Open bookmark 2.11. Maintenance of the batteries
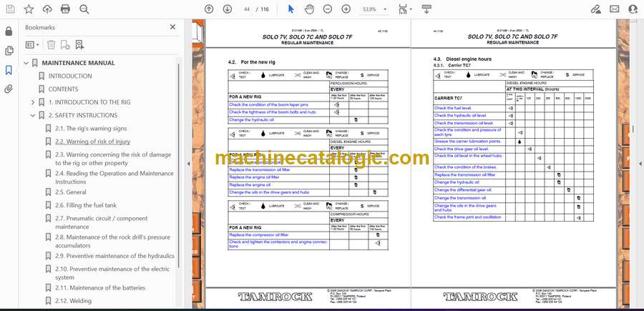 point(100,287)
